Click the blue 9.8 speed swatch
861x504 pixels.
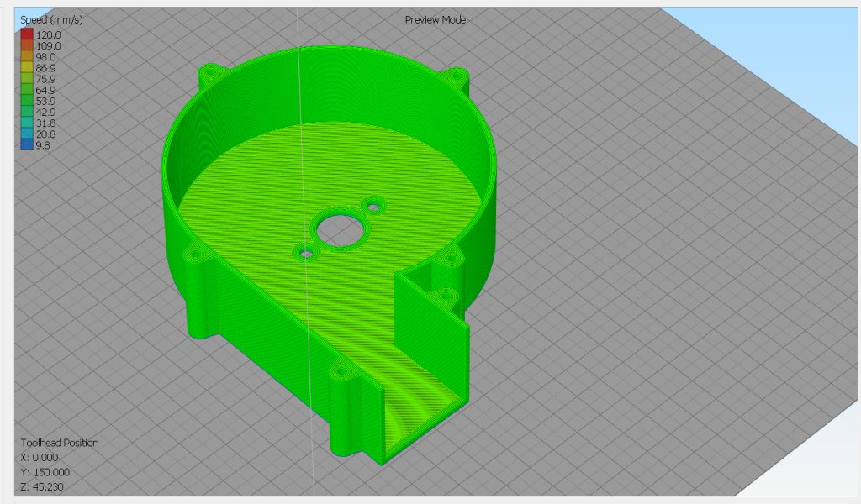pyautogui.click(x=27, y=144)
